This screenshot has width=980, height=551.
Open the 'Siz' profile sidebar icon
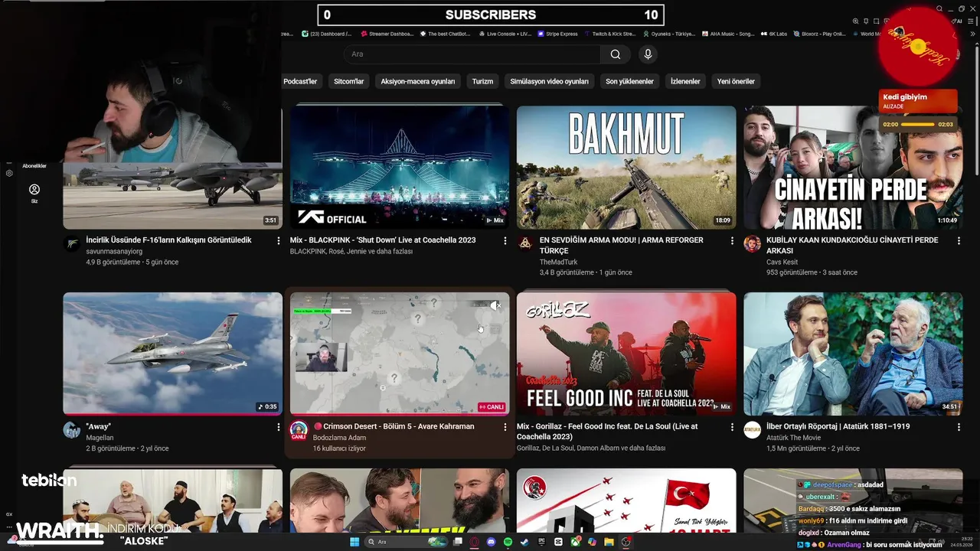click(x=34, y=193)
